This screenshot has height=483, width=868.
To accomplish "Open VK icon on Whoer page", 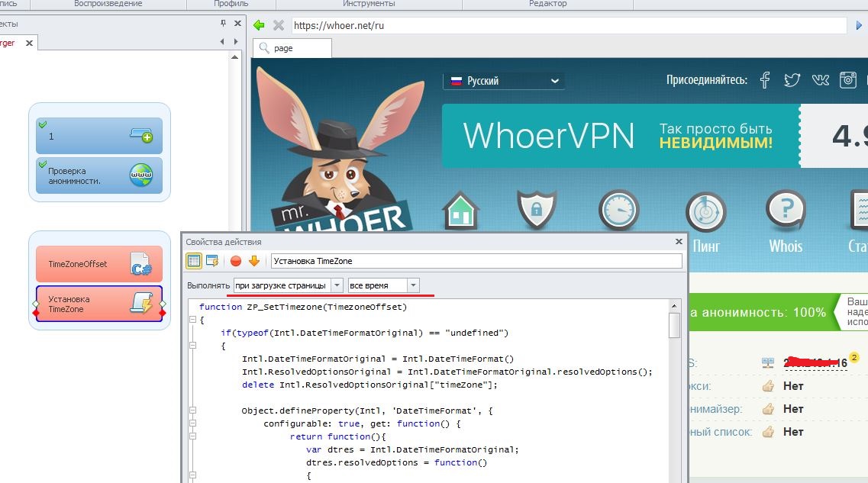I will point(821,80).
